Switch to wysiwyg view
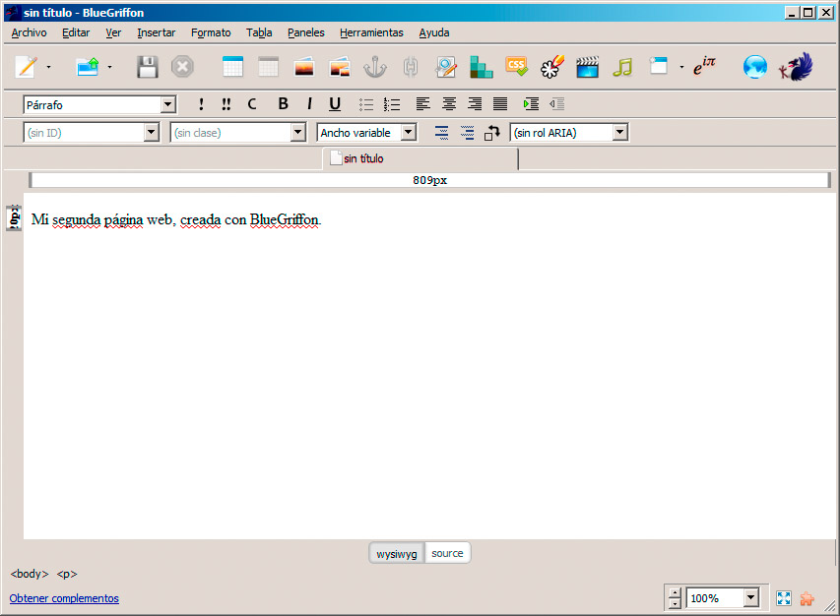The image size is (840, 616). click(397, 553)
